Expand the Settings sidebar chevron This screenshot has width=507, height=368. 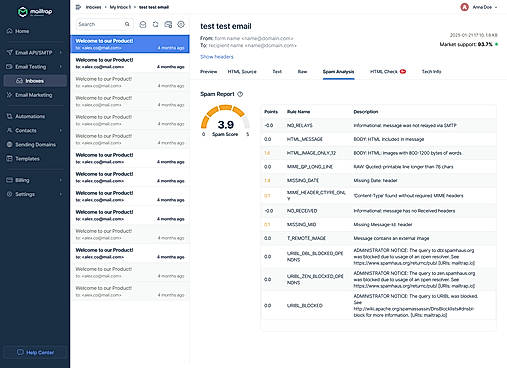click(61, 194)
